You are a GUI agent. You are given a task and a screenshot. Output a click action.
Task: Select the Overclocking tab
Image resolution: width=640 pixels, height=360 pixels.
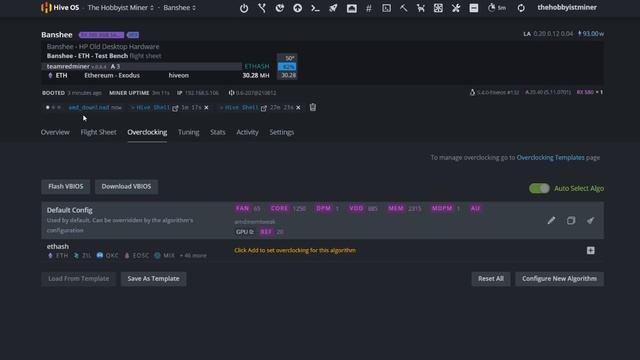pyautogui.click(x=147, y=132)
